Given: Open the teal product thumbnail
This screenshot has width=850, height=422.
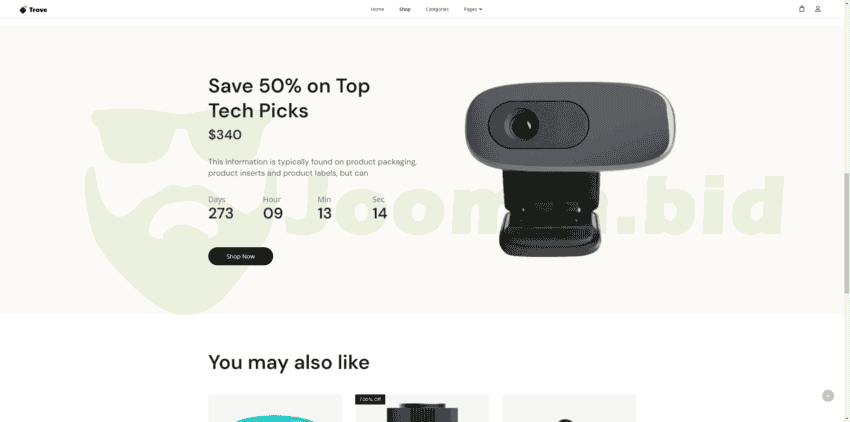Looking at the screenshot, I should coord(275,408).
